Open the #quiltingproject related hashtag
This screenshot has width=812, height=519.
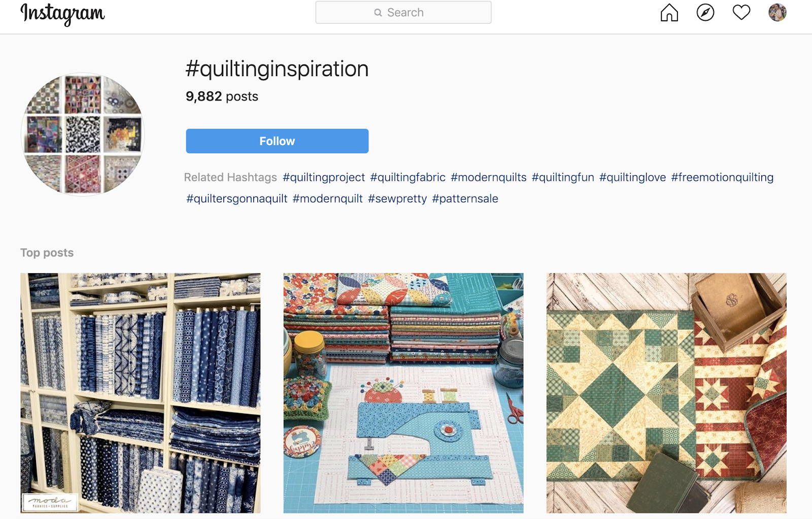coord(324,177)
